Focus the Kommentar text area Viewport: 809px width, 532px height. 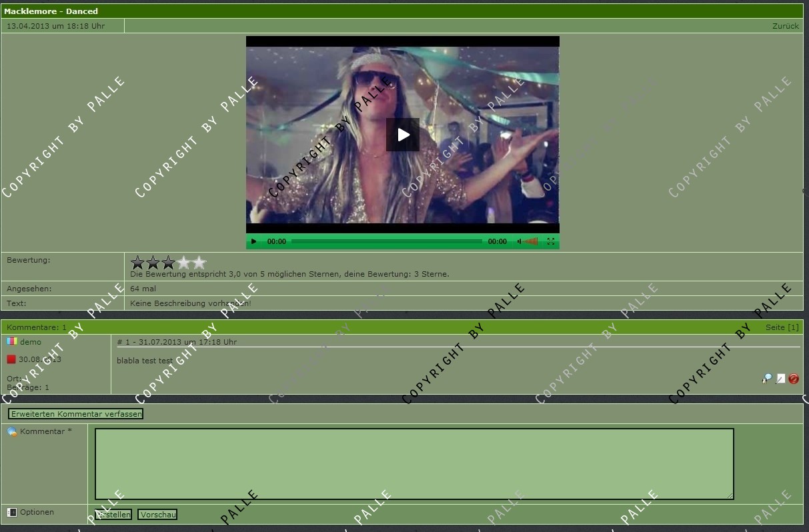point(414,463)
